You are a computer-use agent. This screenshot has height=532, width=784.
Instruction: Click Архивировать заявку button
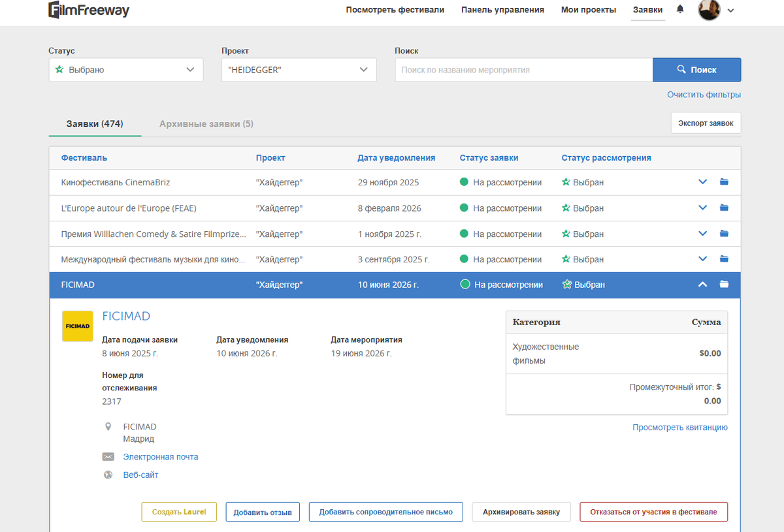(x=521, y=512)
